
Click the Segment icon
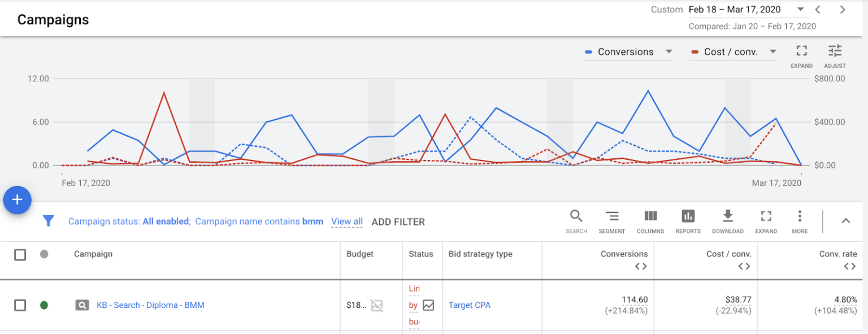pos(612,216)
